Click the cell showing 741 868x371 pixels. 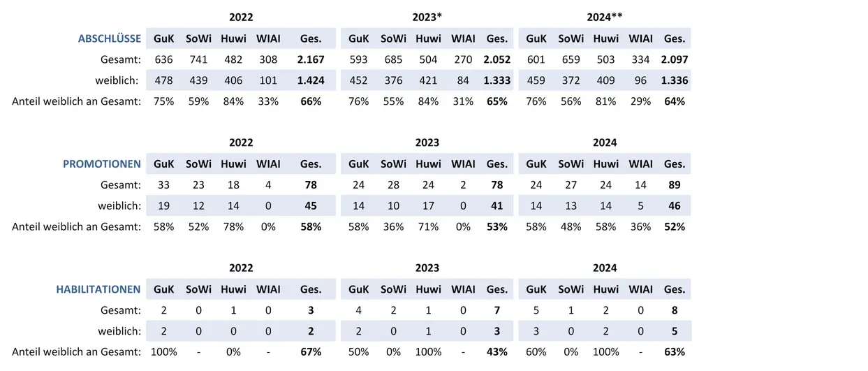198,60
